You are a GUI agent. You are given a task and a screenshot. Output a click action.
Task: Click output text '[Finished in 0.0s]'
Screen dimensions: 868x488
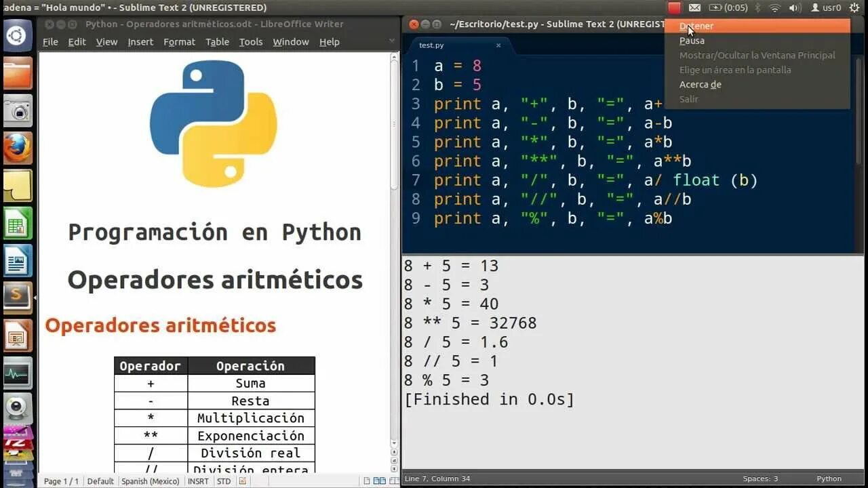489,399
